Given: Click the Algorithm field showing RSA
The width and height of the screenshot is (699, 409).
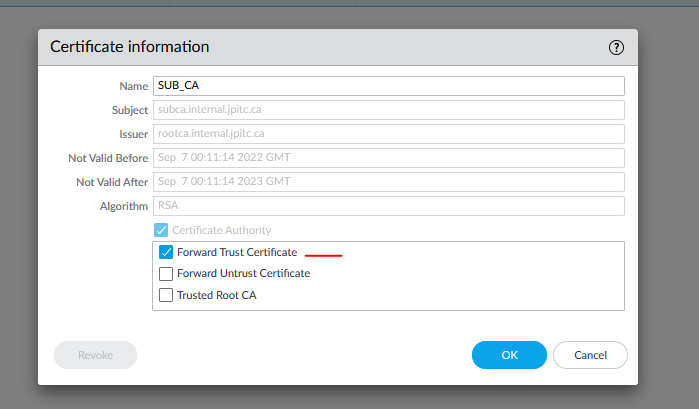Looking at the screenshot, I should [x=388, y=206].
